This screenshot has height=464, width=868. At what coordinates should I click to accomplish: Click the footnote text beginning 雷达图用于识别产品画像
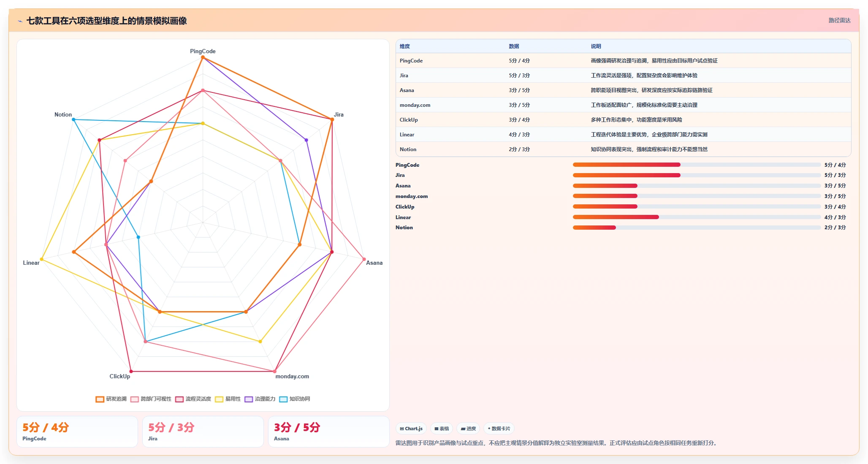point(557,443)
